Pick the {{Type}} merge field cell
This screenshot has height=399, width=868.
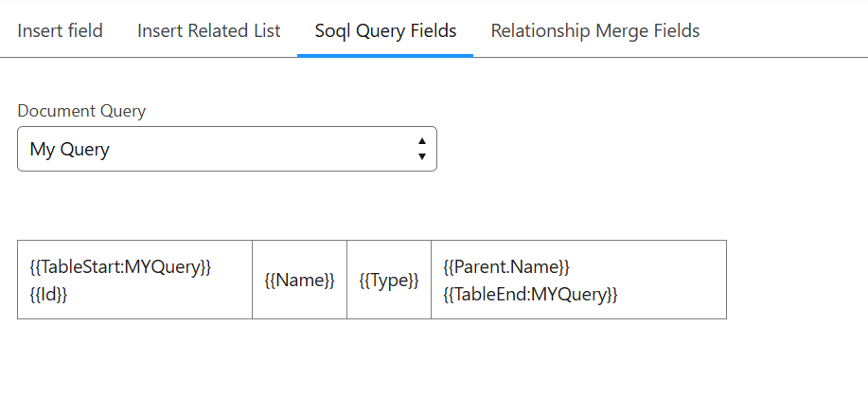389,281
